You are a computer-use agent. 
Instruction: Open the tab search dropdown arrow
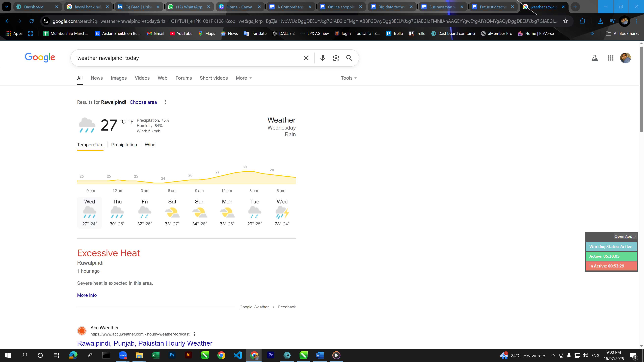[7, 7]
